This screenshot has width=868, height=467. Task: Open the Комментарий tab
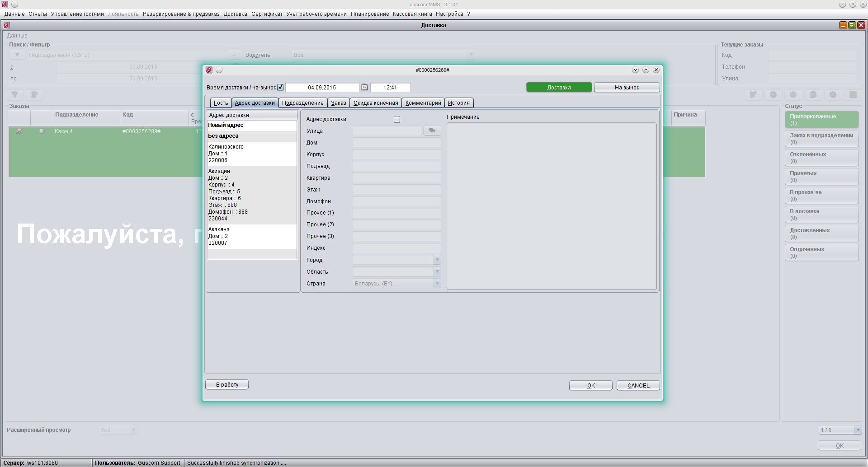point(423,103)
